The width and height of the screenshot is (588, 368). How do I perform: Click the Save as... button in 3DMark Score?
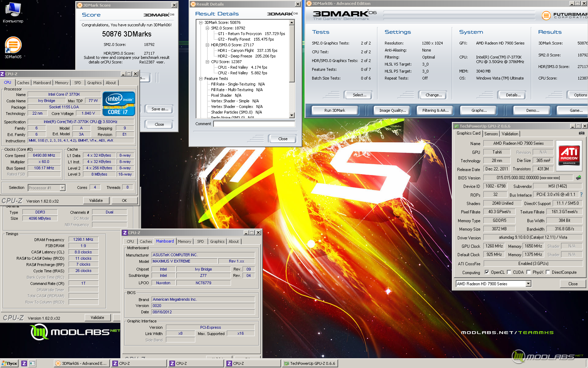(160, 109)
